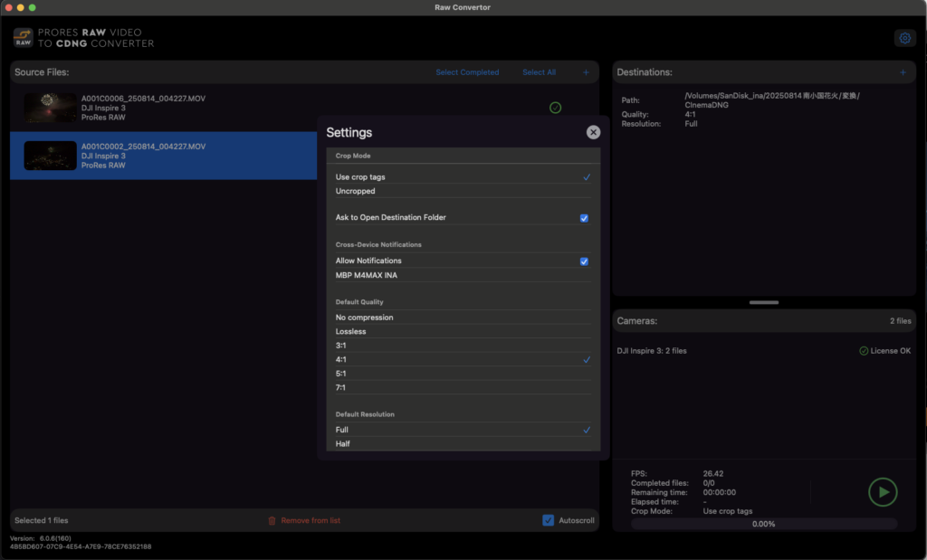Screen dimensions: 927x560
Task: Click the Default Quality section header
Action: 359,302
